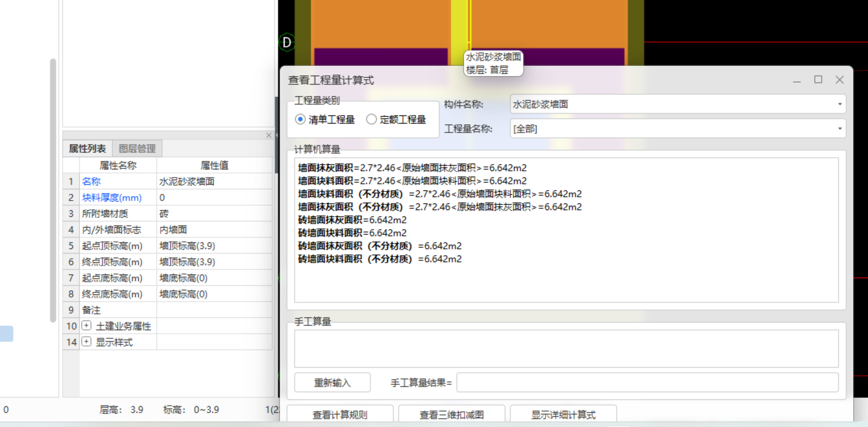868x427 pixels.
Task: Expand the 显示样式 row
Action: pyautogui.click(x=87, y=342)
